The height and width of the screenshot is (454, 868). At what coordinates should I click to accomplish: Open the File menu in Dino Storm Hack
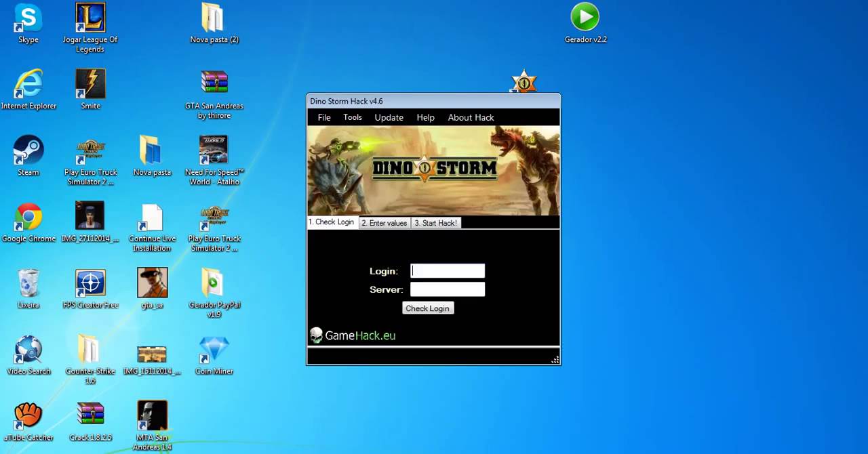click(x=324, y=117)
